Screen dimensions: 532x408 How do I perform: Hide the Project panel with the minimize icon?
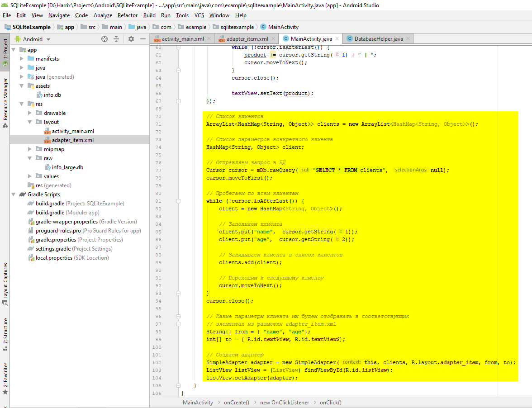coord(142,39)
